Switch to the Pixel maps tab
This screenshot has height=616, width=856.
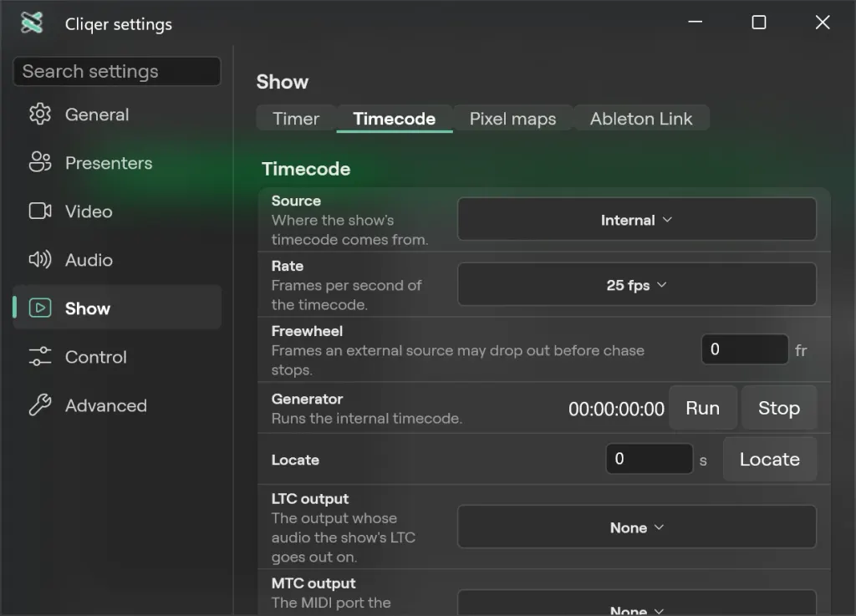point(512,119)
